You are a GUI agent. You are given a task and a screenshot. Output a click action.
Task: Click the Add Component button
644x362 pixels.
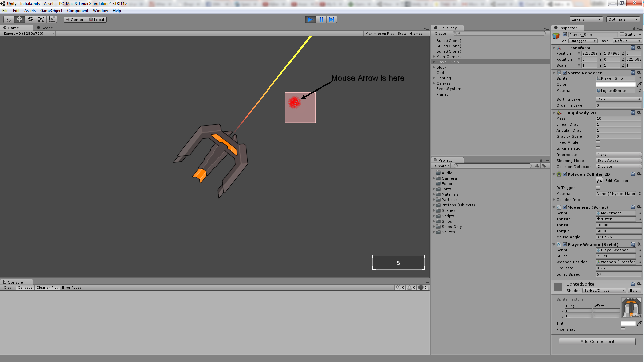(597, 341)
